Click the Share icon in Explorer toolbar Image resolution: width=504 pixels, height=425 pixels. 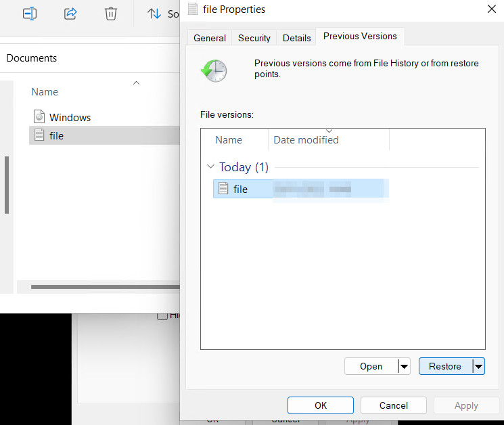click(x=70, y=14)
